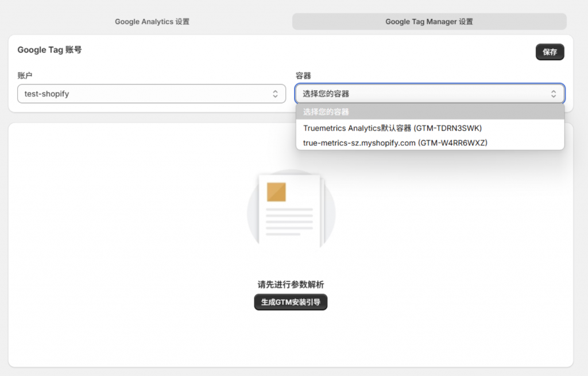Click the 请先进行参数解析 message text
The height and width of the screenshot is (376, 588).
tap(291, 285)
